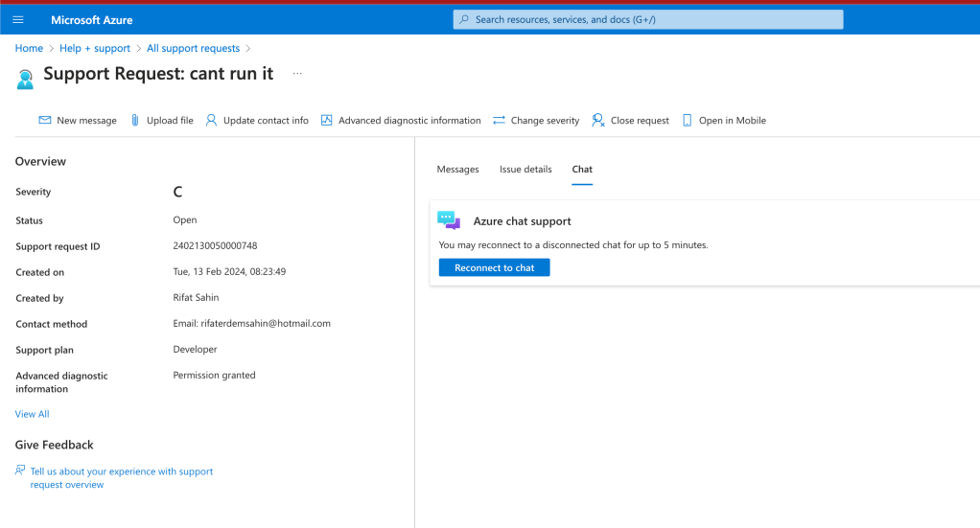This screenshot has width=980, height=528.
Task: Select support request ID 2402130050000748
Action: [215, 245]
